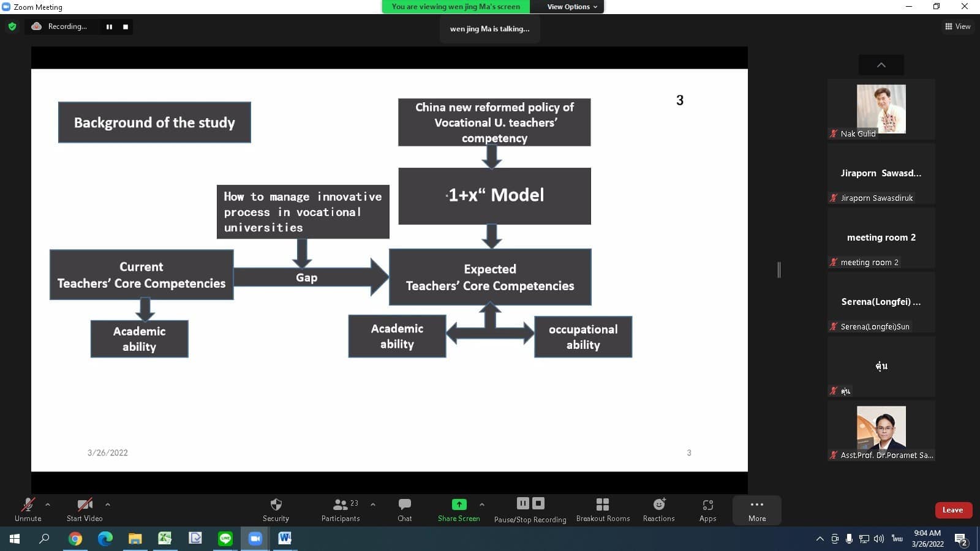Select Nak Gulid's video thumbnail
This screenshot has width=980, height=551.
pos(881,109)
